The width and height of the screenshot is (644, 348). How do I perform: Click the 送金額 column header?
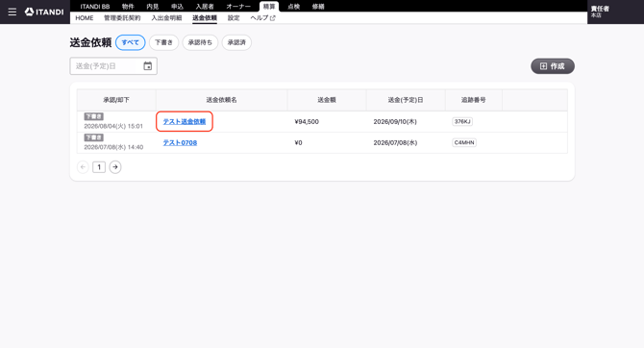pyautogui.click(x=327, y=100)
